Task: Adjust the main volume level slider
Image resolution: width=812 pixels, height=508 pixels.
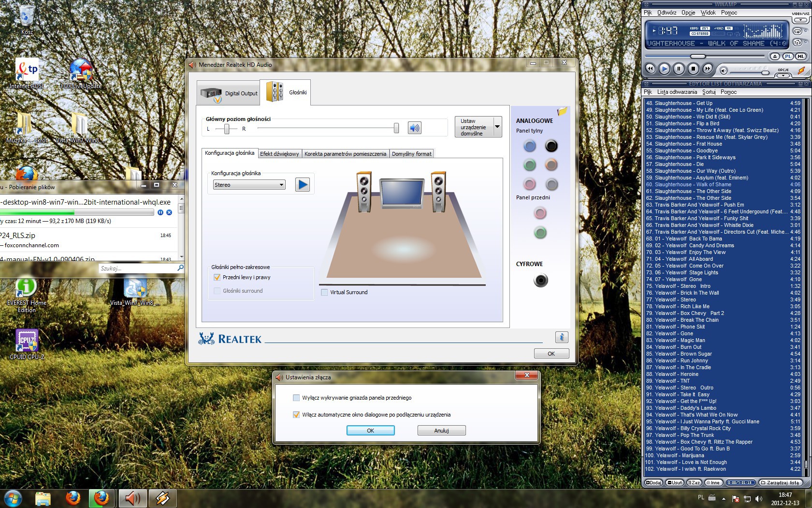Action: (396, 128)
